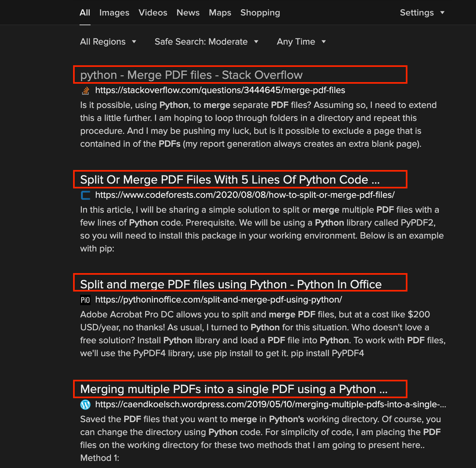Screen dimensions: 476x468
Task: Click the arrow next to Any Time
Action: pos(324,42)
